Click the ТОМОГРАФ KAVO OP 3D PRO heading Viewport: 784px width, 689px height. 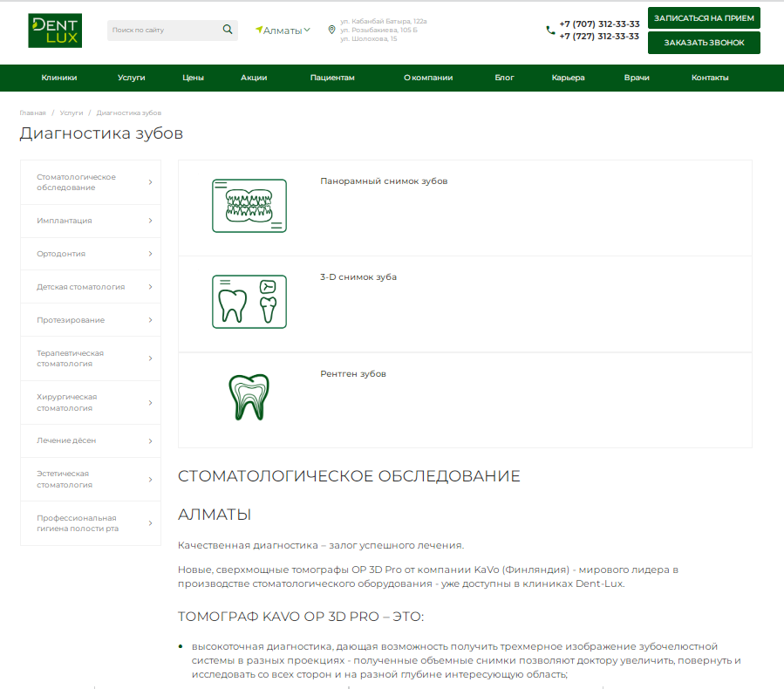(301, 617)
